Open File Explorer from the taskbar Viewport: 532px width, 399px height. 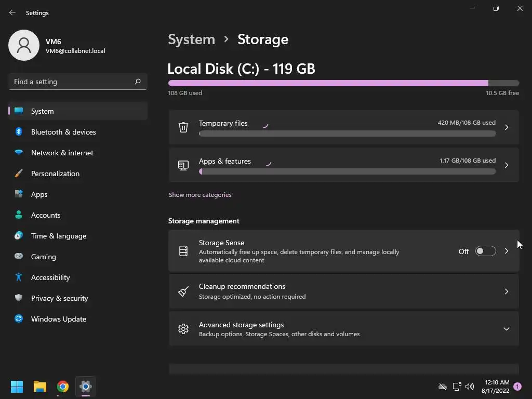(x=40, y=387)
